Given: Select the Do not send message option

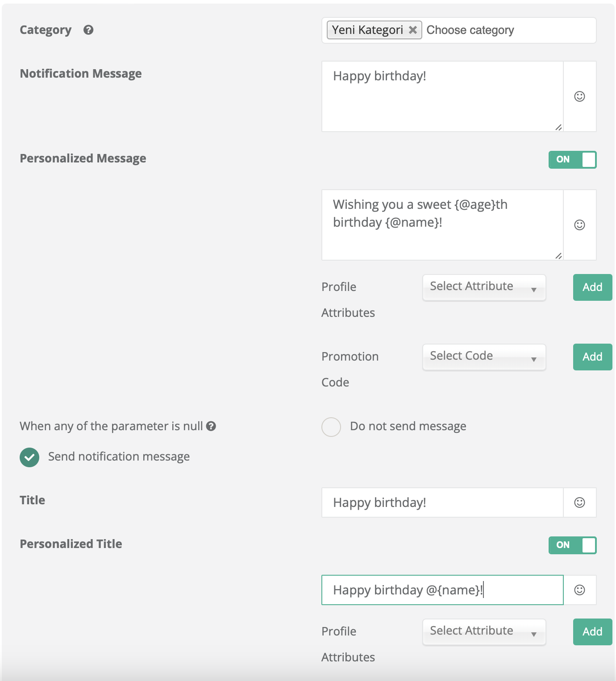Looking at the screenshot, I should coord(331,427).
